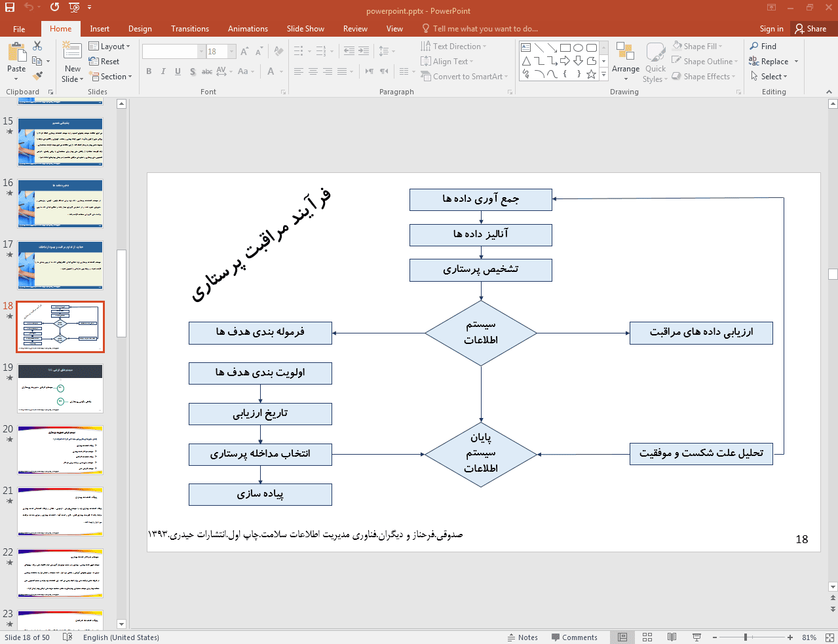The width and height of the screenshot is (838, 644).
Task: Switch to Reading View icon
Action: (672, 637)
